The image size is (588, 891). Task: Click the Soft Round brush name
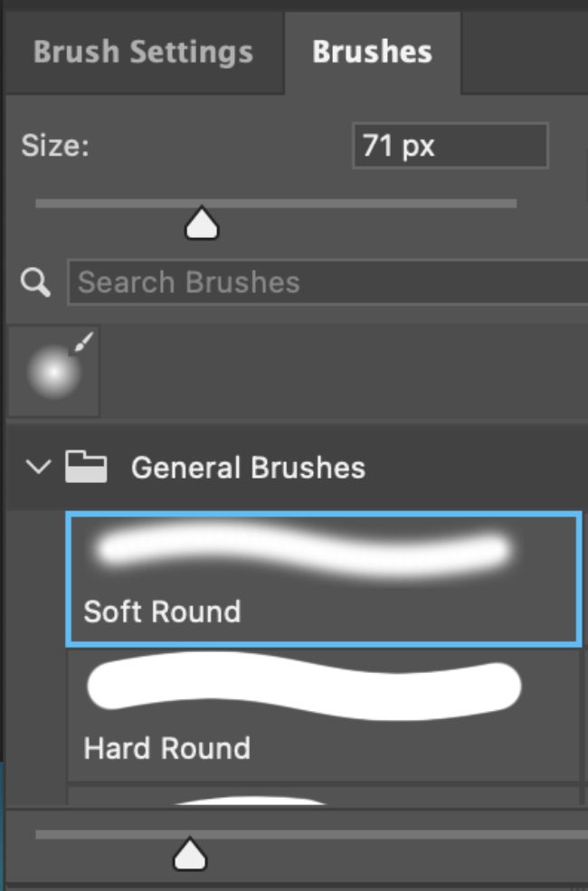tap(162, 612)
